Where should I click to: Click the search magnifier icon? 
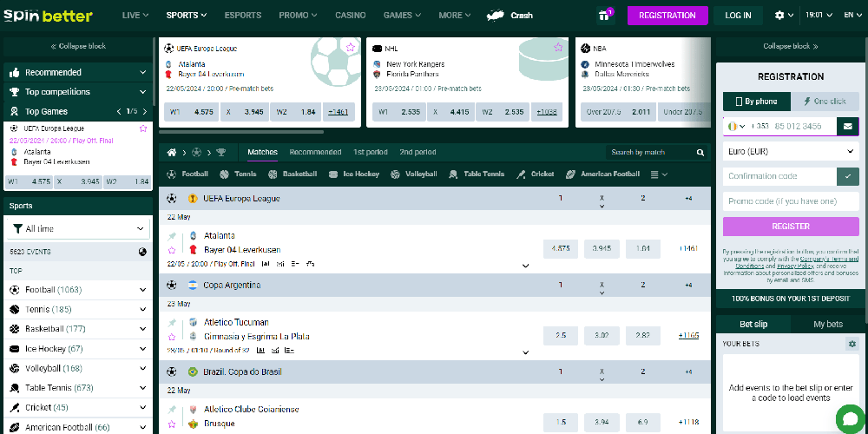click(701, 153)
